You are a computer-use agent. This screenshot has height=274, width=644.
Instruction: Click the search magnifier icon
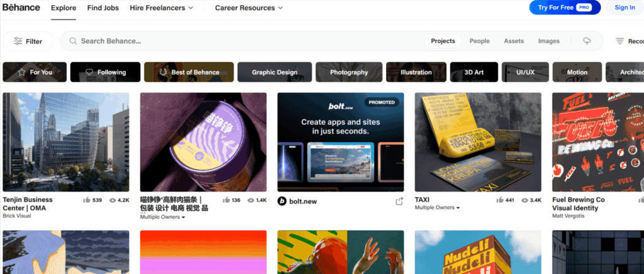pyautogui.click(x=73, y=41)
